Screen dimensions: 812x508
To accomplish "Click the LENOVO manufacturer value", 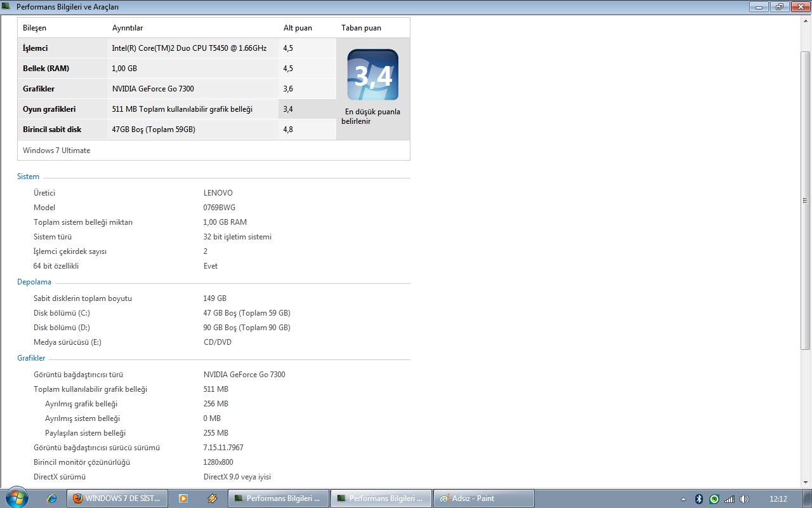I will click(218, 193).
